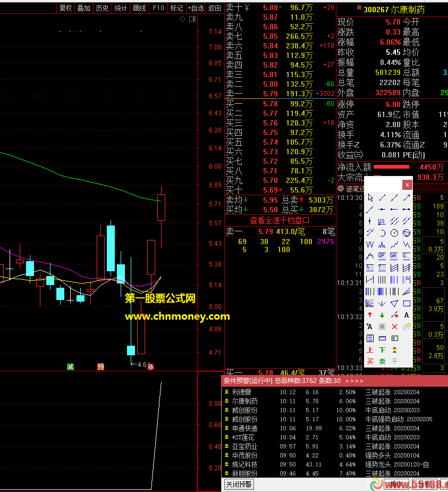Open the 复权 menu

65,8
